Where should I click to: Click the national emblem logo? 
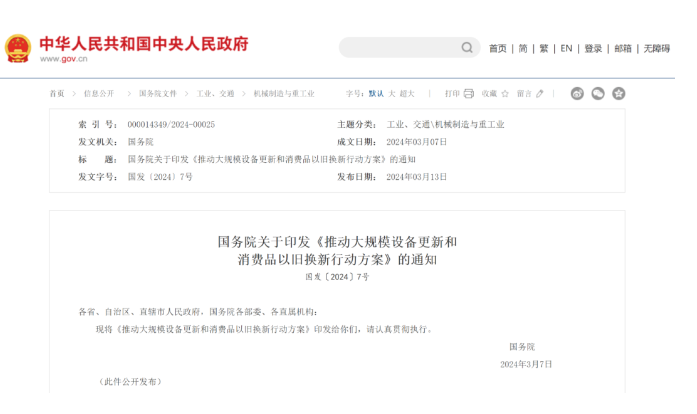[18, 48]
